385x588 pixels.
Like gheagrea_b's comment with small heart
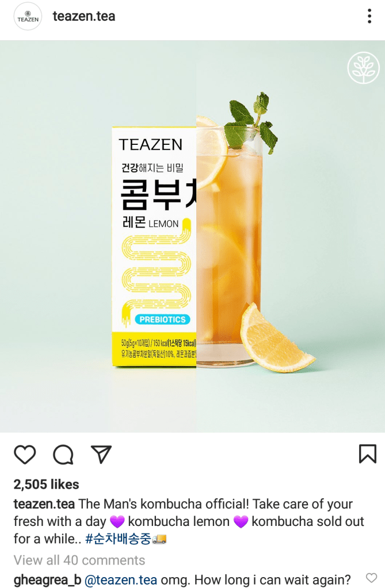[x=371, y=578]
